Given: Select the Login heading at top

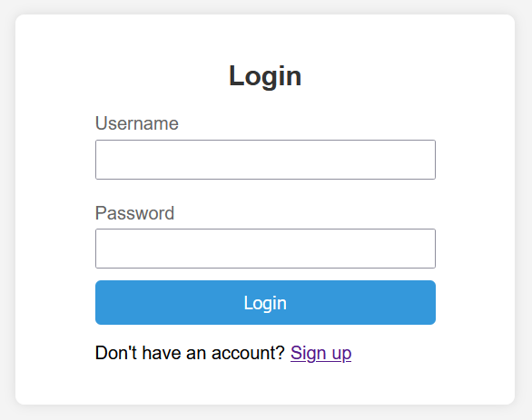Looking at the screenshot, I should point(265,76).
